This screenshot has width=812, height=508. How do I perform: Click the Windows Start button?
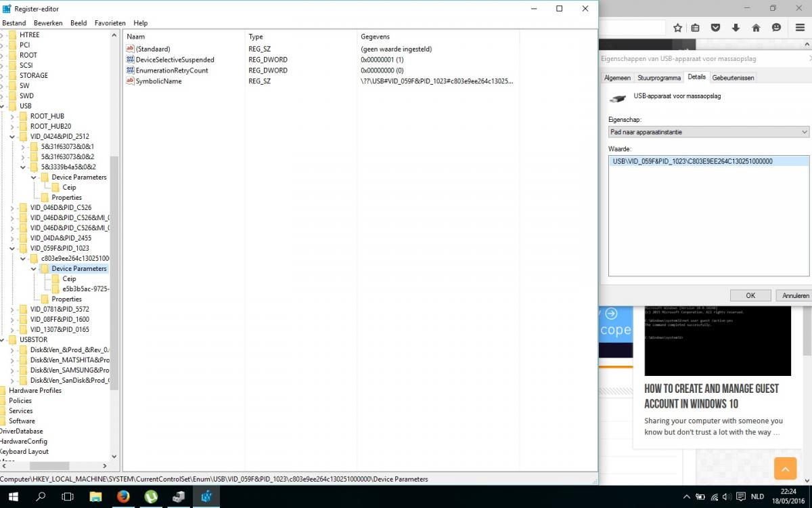click(14, 496)
